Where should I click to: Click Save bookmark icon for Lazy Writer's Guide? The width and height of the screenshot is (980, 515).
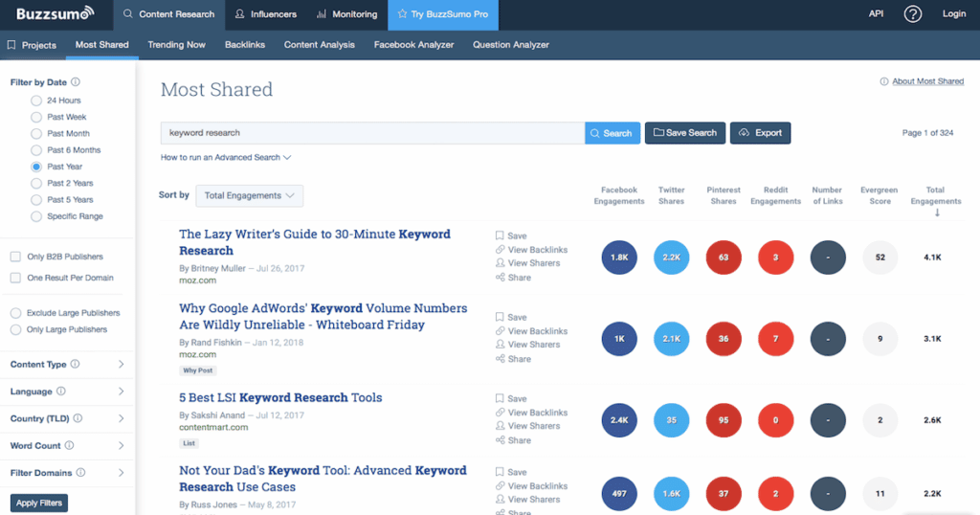point(501,235)
